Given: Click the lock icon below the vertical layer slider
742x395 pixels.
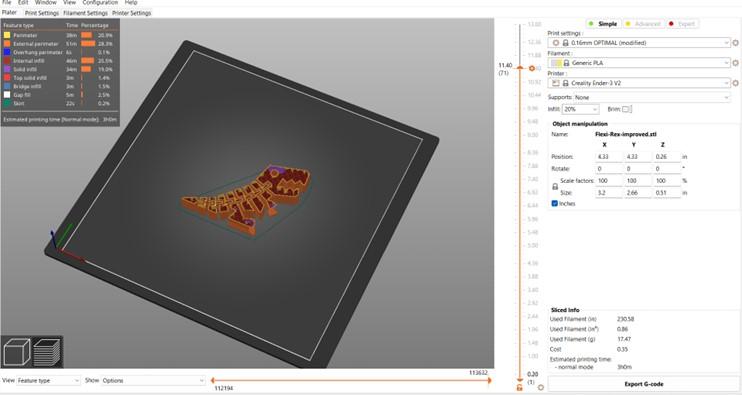Looking at the screenshot, I should point(520,387).
